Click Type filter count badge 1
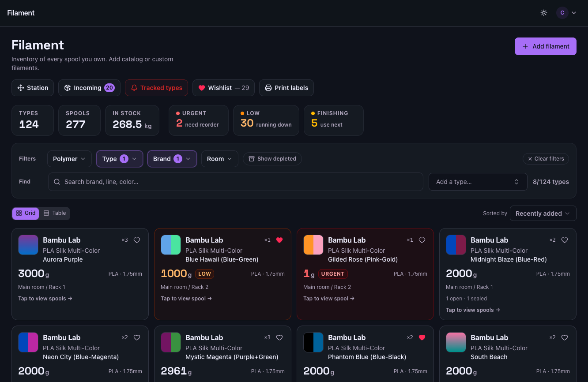Viewport: 588px width, 382px height. pyautogui.click(x=124, y=159)
